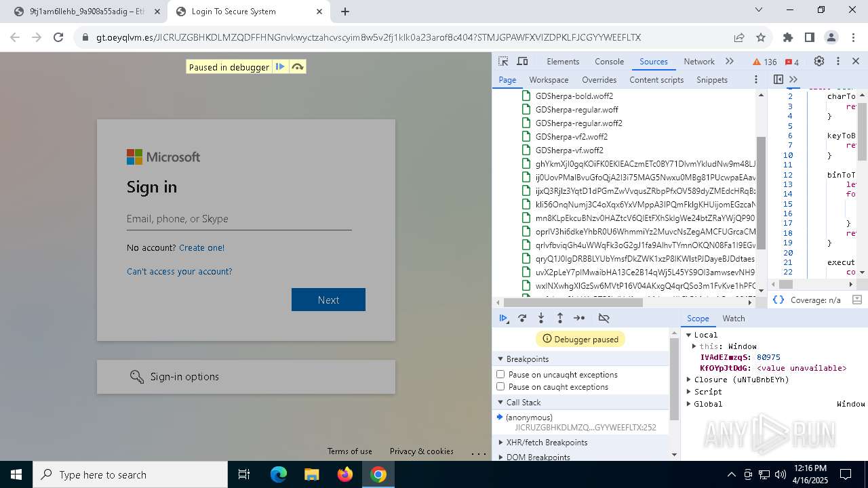The width and height of the screenshot is (868, 488).
Task: Click the pretty print braces button
Action: (x=778, y=300)
